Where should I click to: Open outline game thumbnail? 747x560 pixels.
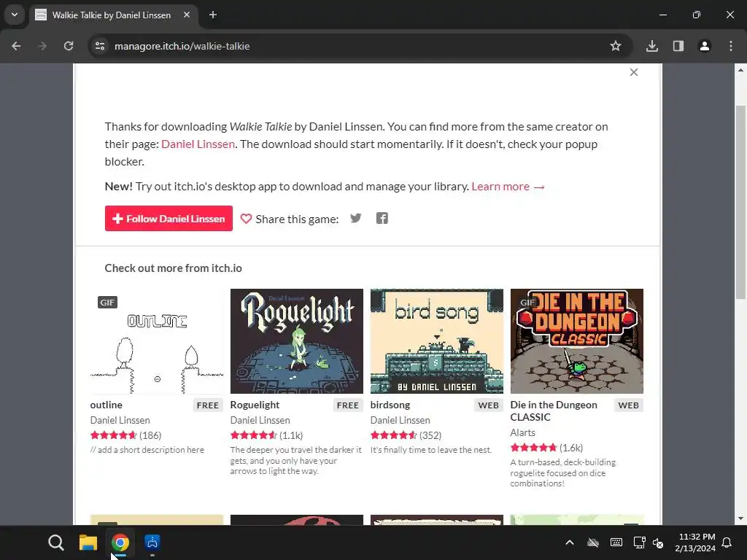[x=157, y=341]
